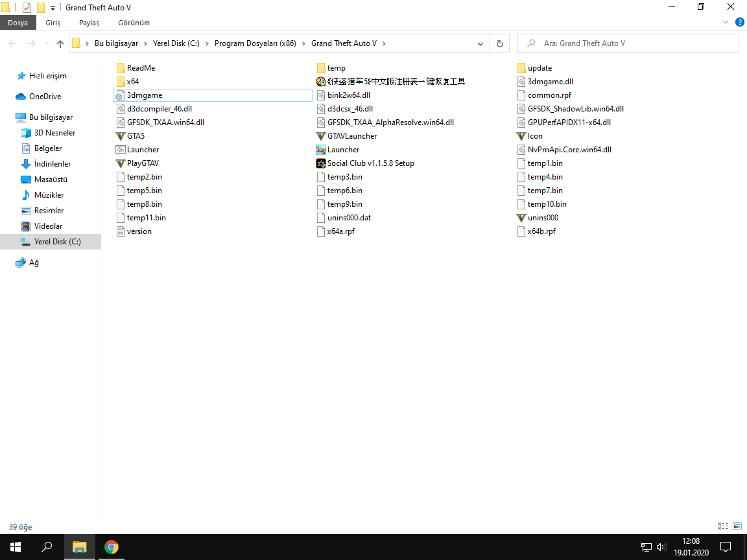The height and width of the screenshot is (560, 747).
Task: Open the Windows Start menu
Action: tap(16, 547)
